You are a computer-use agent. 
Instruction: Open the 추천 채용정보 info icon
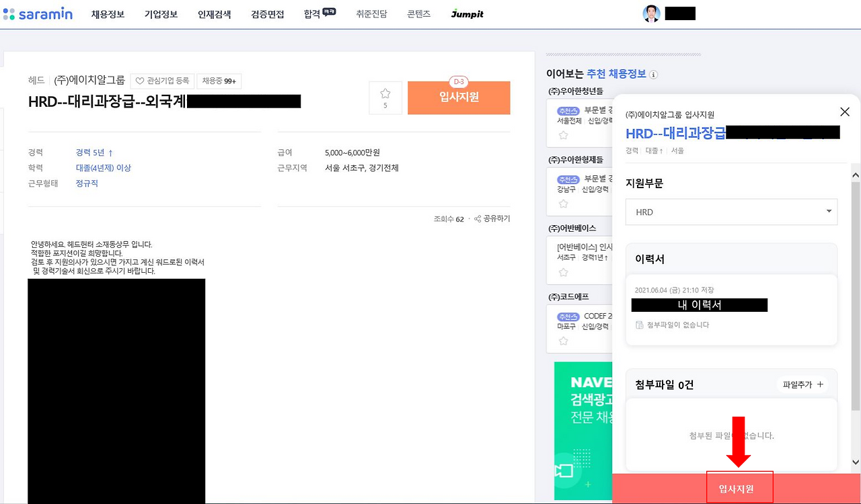coord(653,75)
